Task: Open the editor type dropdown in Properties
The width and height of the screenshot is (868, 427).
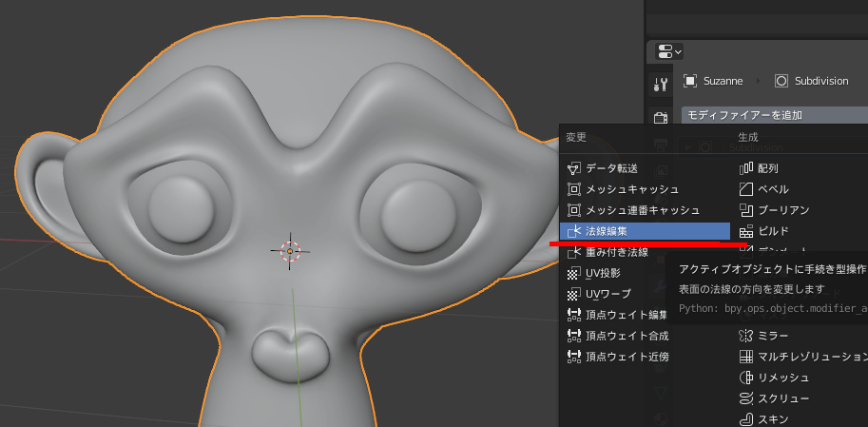Action: [x=668, y=51]
